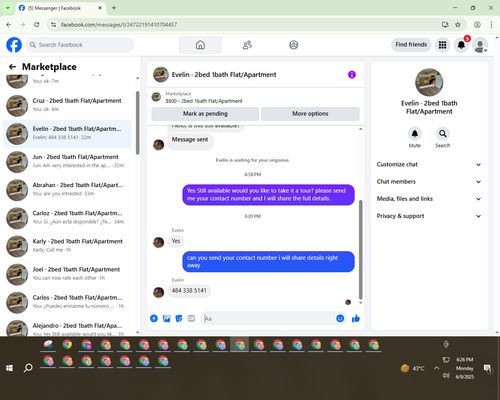Screen dimensions: 500x400
Task: Expand Media, files and links
Action: coord(429,199)
